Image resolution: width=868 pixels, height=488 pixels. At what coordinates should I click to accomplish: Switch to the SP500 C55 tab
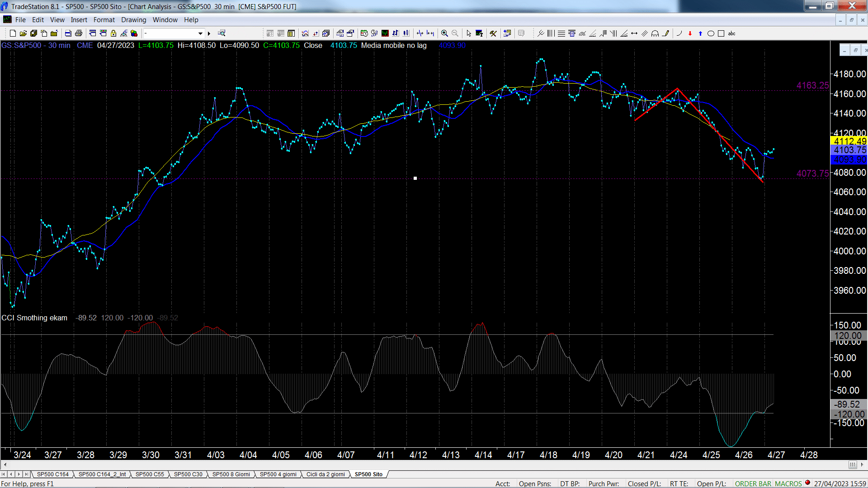tap(150, 474)
